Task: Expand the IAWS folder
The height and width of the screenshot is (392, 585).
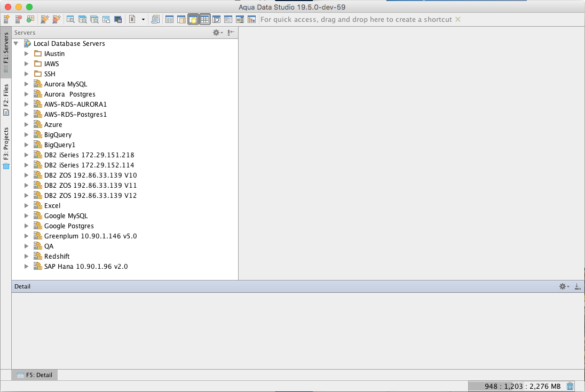Action: (x=27, y=63)
